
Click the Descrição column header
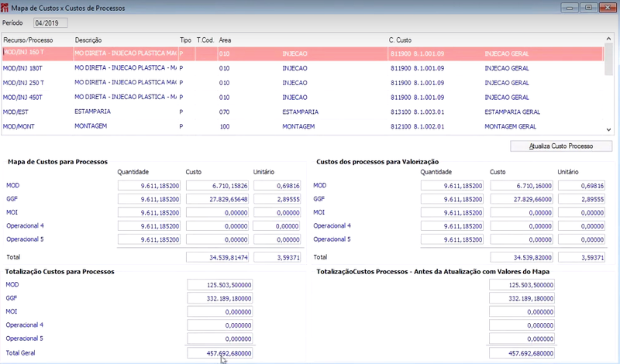[x=88, y=40]
